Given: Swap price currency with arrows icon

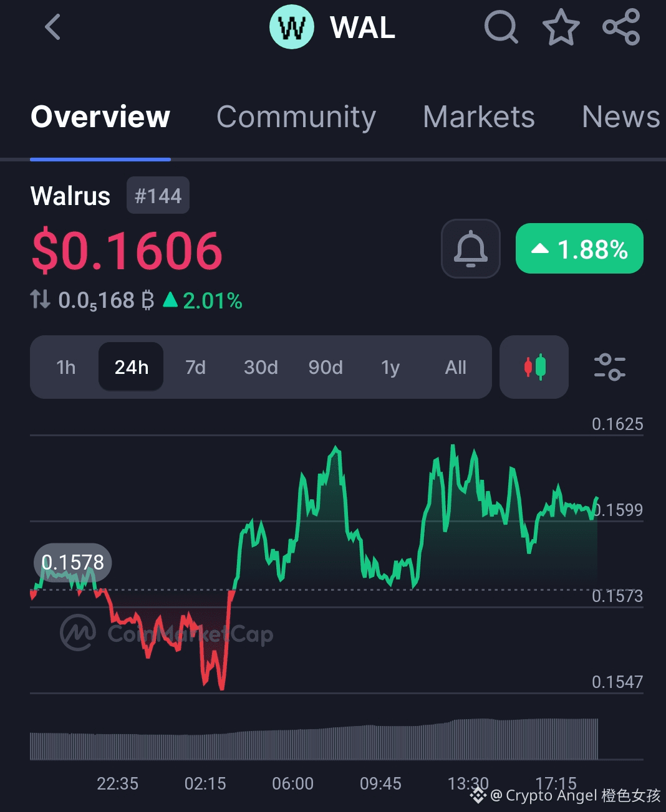Looking at the screenshot, I should [41, 300].
